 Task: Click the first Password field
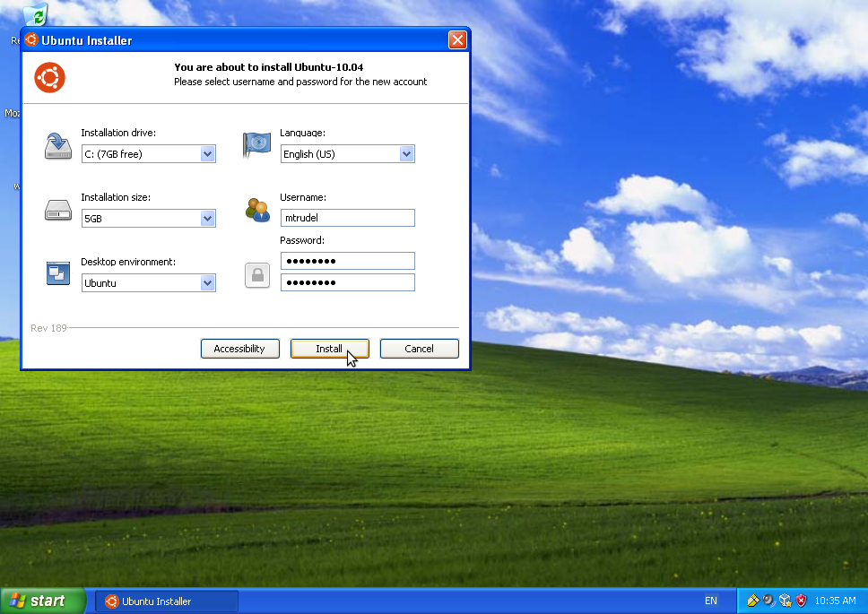pyautogui.click(x=348, y=261)
